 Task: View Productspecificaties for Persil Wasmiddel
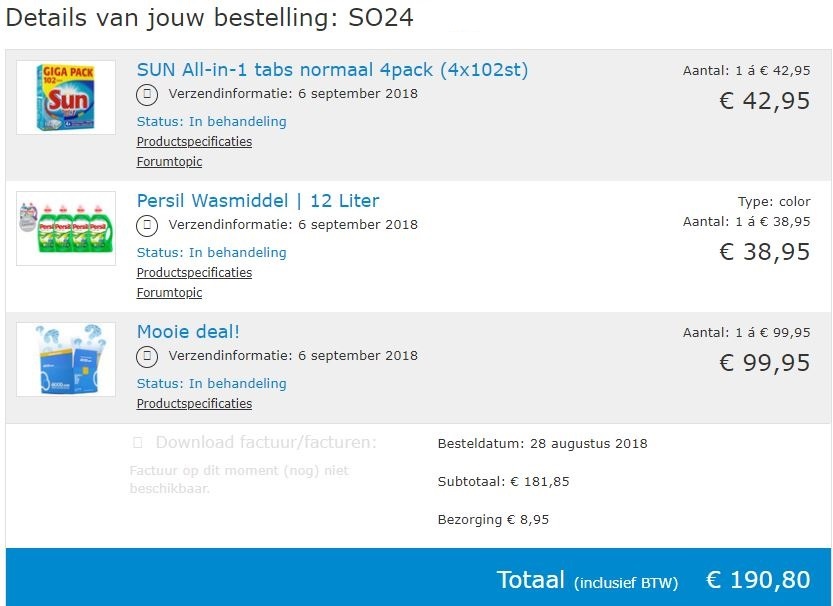click(x=194, y=273)
